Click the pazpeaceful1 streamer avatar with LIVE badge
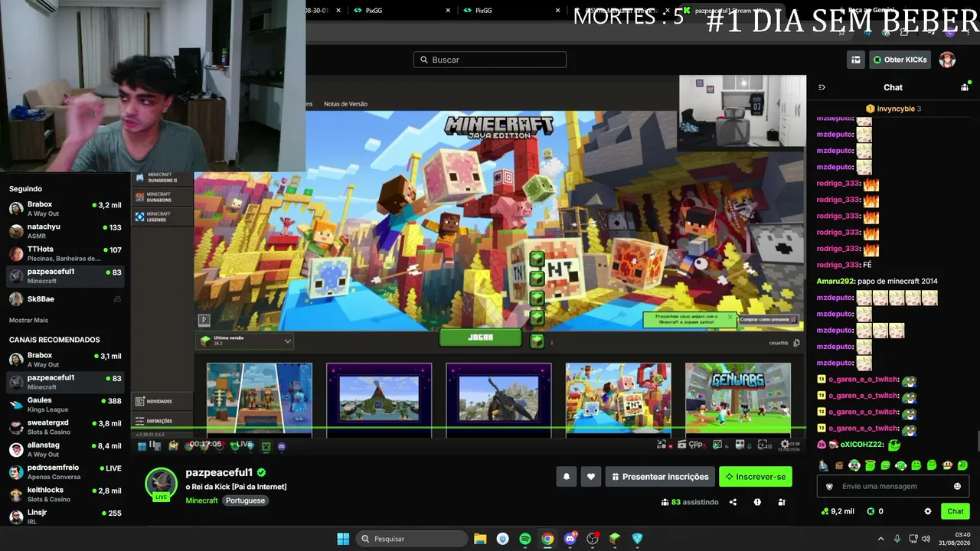This screenshot has height=551, width=980. click(x=161, y=484)
